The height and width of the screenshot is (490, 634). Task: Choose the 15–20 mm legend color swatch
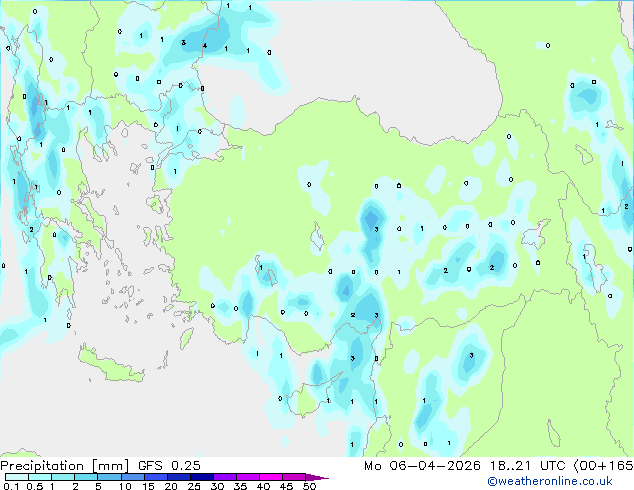155,477
